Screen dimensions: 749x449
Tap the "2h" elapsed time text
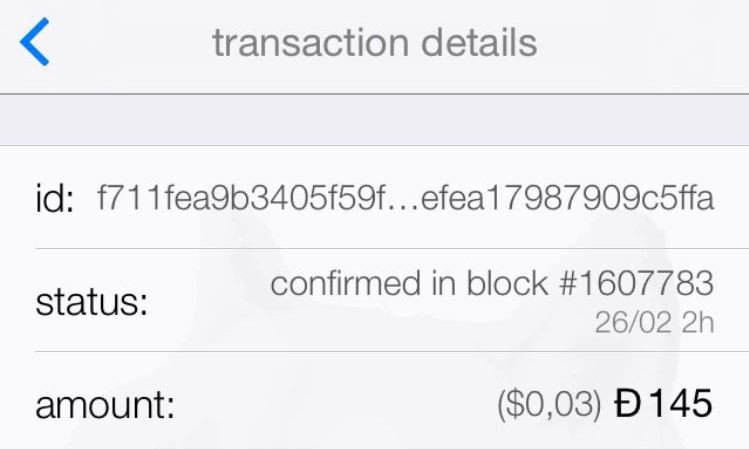[697, 322]
